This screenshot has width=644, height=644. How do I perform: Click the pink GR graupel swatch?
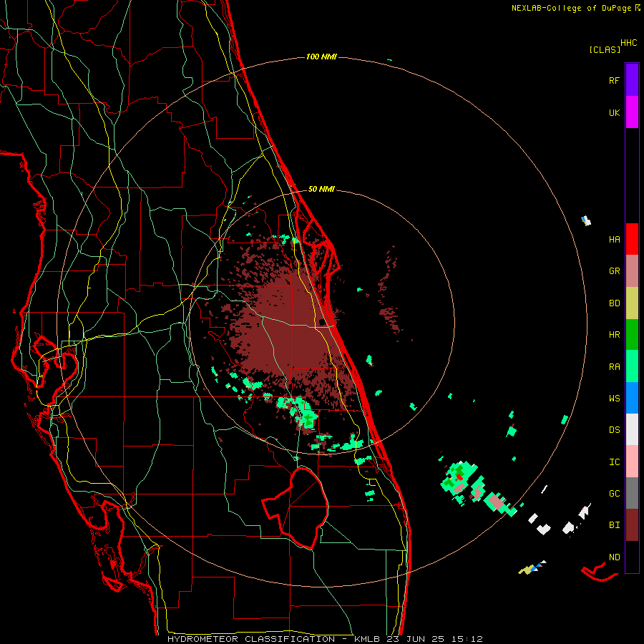pyautogui.click(x=632, y=270)
